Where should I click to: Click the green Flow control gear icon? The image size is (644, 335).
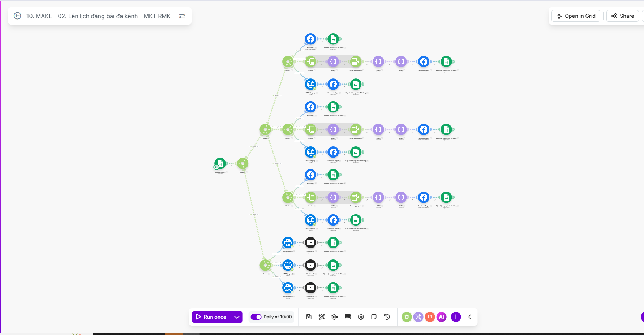(x=407, y=317)
